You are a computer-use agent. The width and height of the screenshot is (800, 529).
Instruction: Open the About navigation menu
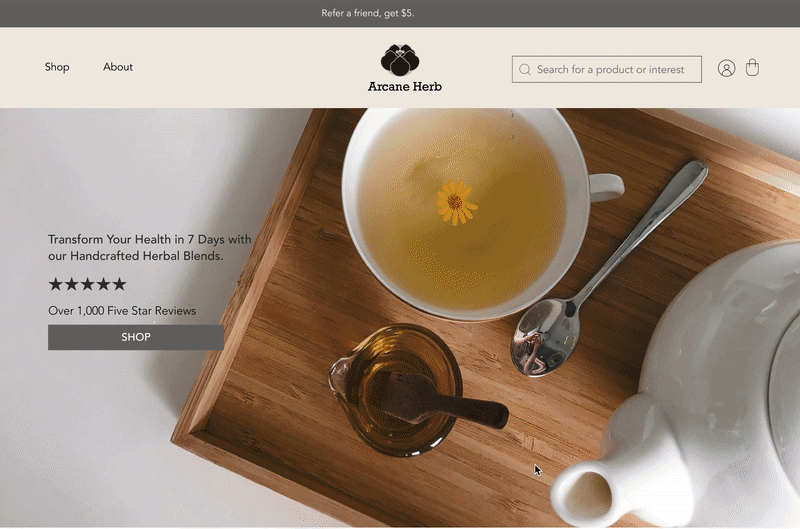click(118, 67)
